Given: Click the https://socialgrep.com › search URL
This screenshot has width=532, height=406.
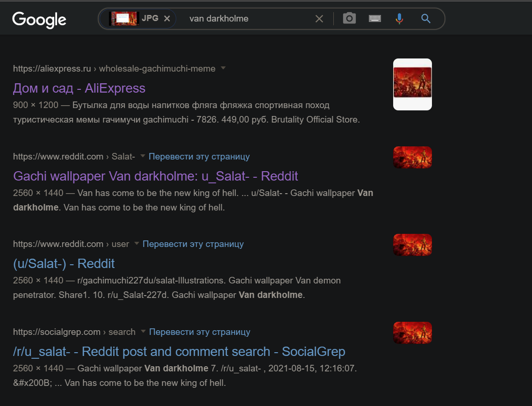Looking at the screenshot, I should point(74,332).
